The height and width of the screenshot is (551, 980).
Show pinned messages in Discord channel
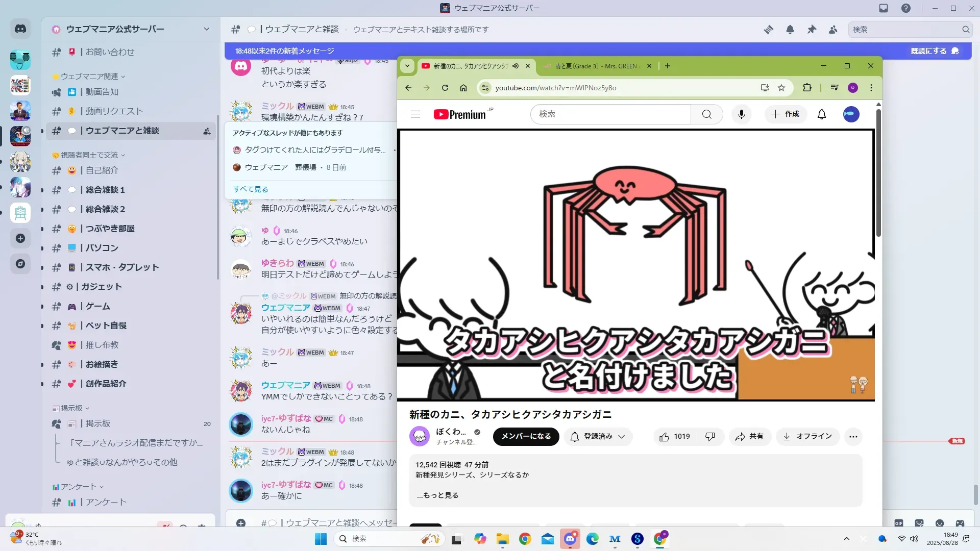pyautogui.click(x=812, y=30)
